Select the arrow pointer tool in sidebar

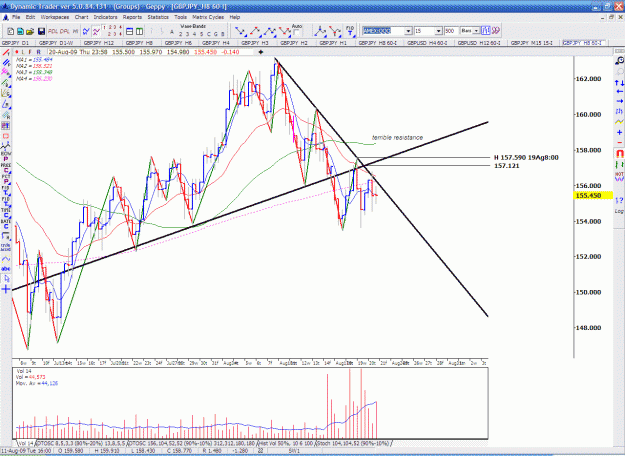pos(6,279)
